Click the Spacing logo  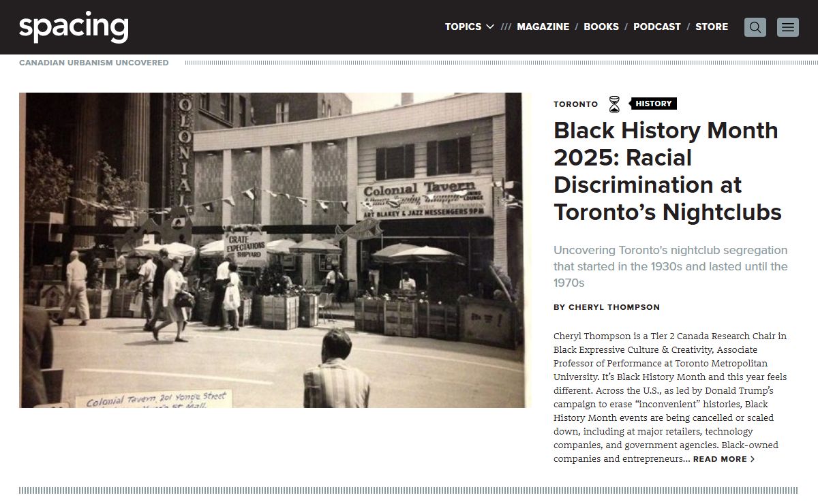(x=74, y=27)
